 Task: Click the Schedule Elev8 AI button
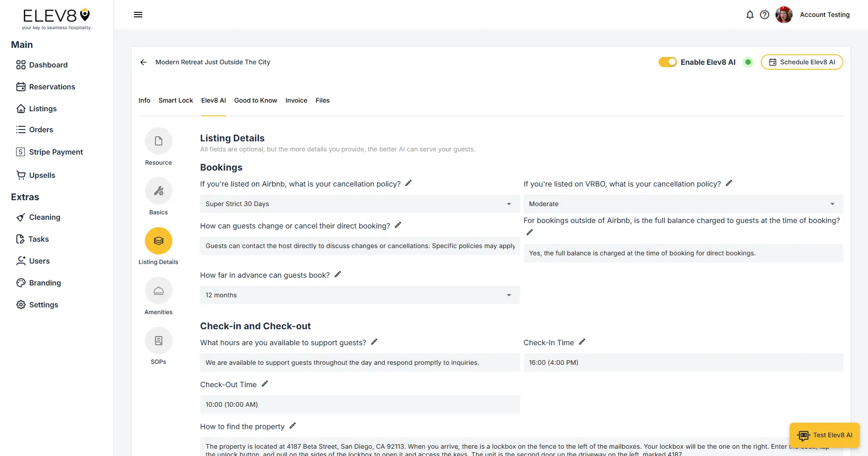(801, 62)
